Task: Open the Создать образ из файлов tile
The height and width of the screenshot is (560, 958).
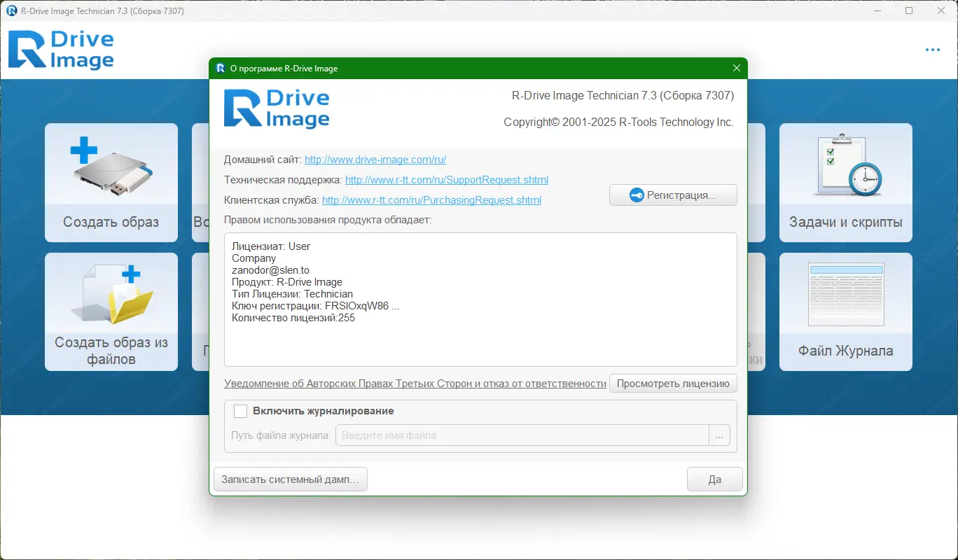Action: point(111,311)
